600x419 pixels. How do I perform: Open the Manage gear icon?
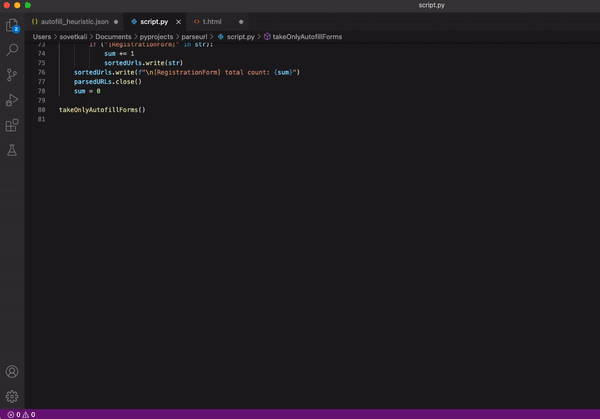(x=12, y=396)
